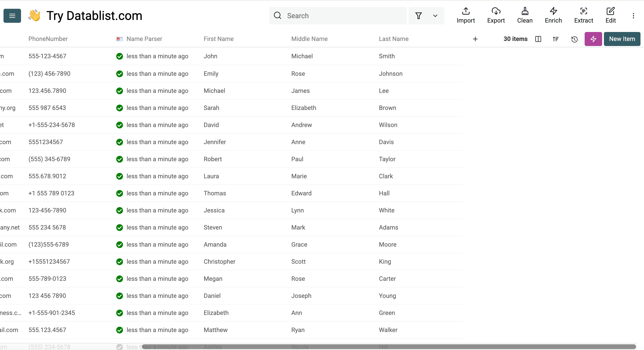This screenshot has width=644, height=350.
Task: Click the search magnifier icon
Action: pos(278,16)
